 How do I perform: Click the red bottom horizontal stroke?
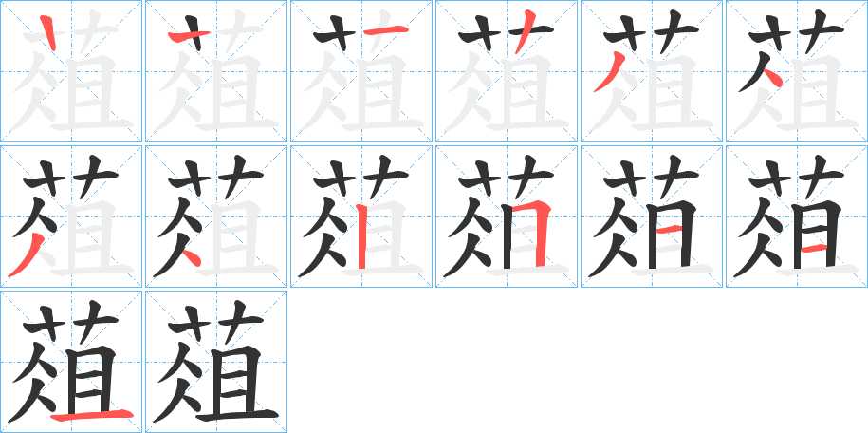[x=92, y=414]
